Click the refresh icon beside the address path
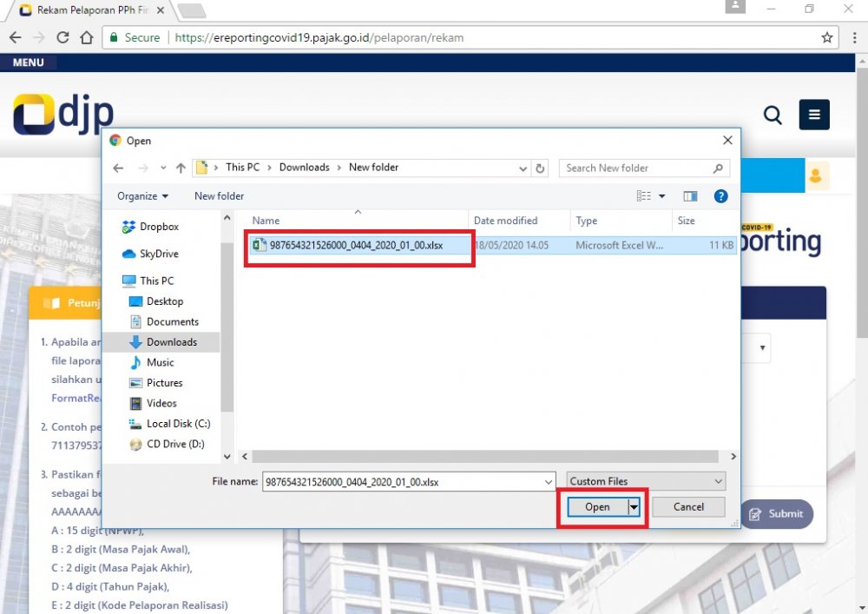 pyautogui.click(x=541, y=168)
